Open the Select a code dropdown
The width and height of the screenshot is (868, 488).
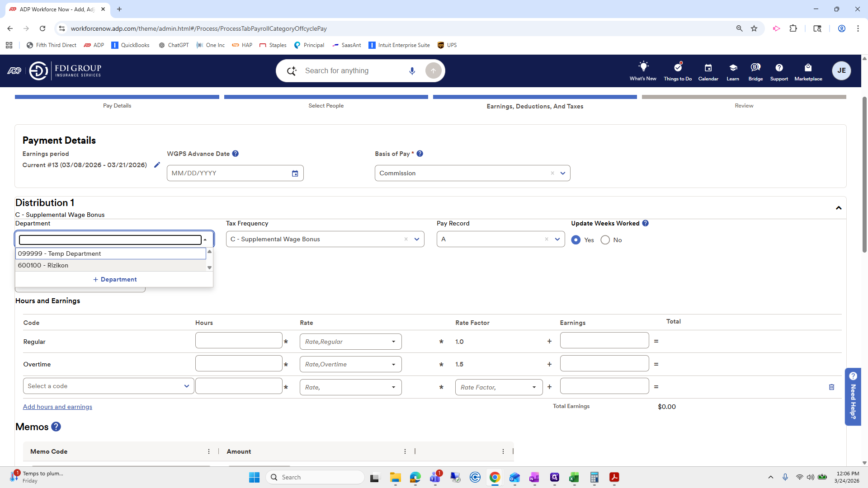click(x=108, y=386)
